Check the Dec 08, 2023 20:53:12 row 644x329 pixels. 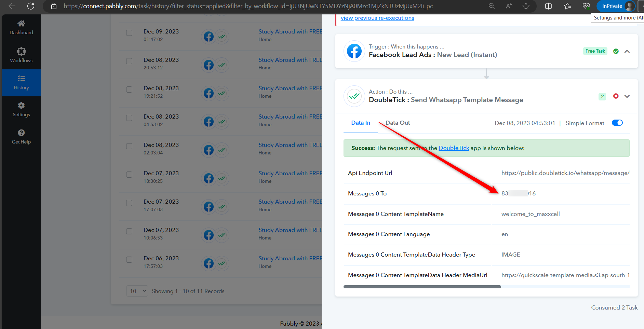pos(129,61)
